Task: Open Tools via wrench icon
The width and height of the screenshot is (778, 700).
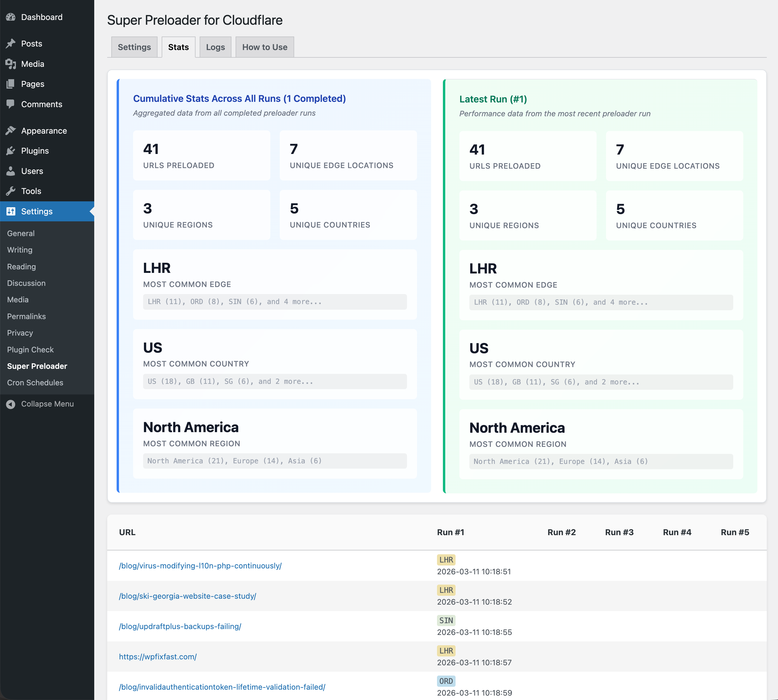Action: (11, 191)
